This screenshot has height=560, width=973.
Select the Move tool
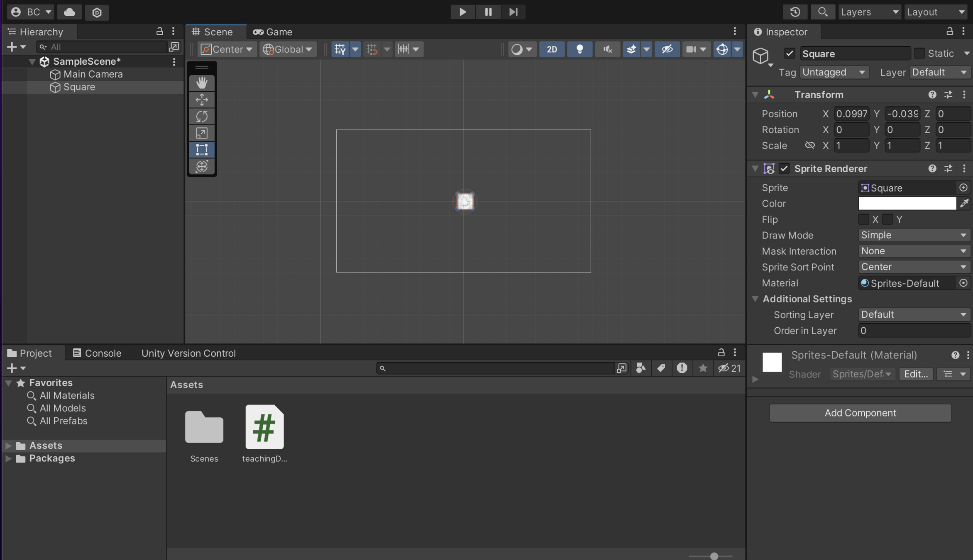202,100
